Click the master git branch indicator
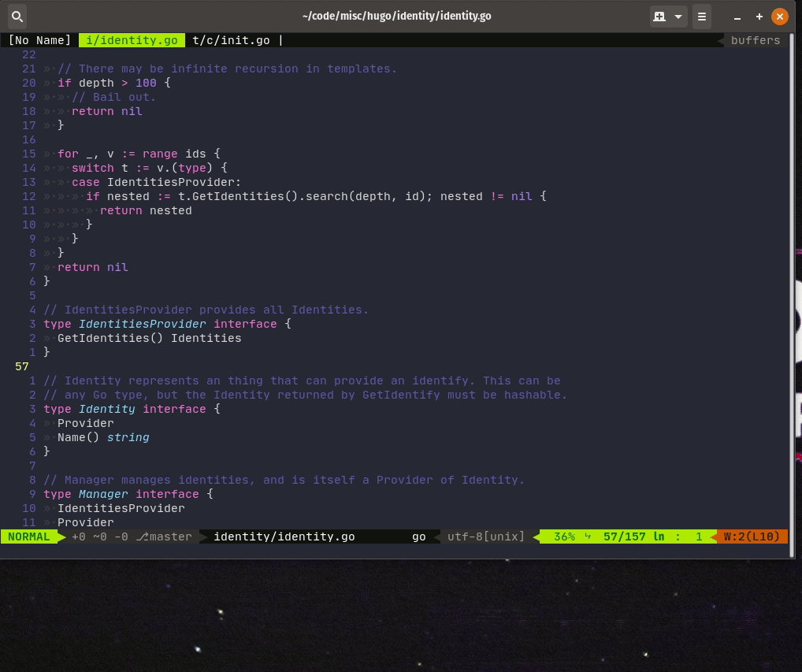 pos(165,536)
